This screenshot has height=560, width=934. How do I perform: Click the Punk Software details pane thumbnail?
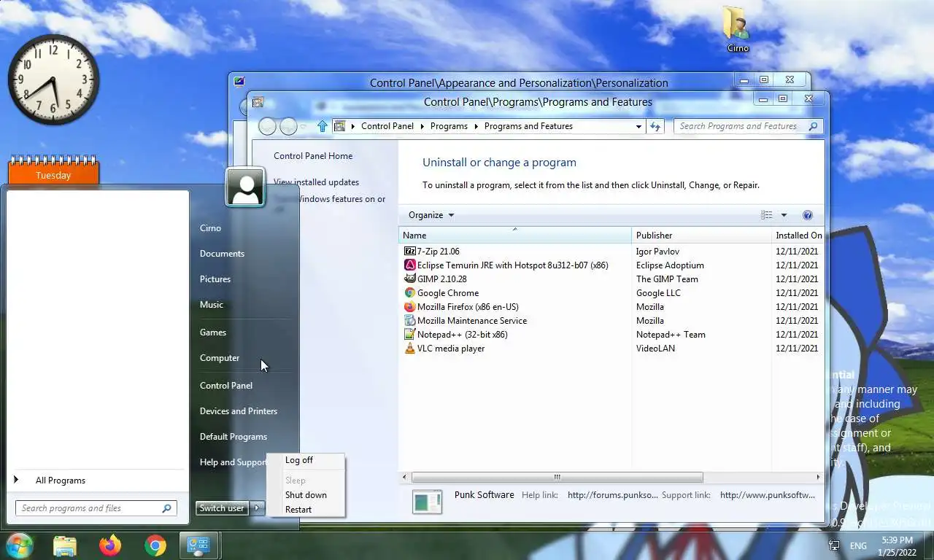pos(427,502)
